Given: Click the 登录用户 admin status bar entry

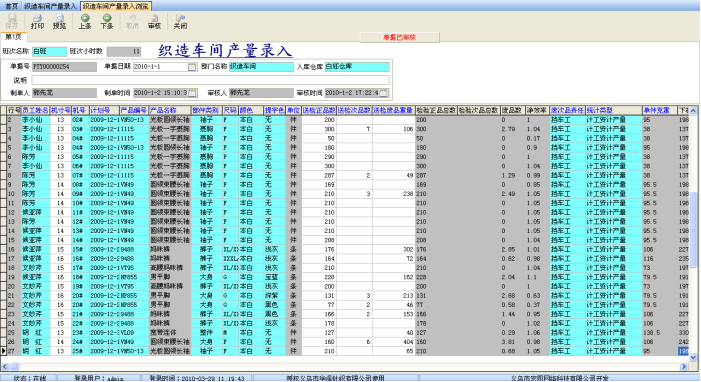Looking at the screenshot, I should click(x=99, y=378).
